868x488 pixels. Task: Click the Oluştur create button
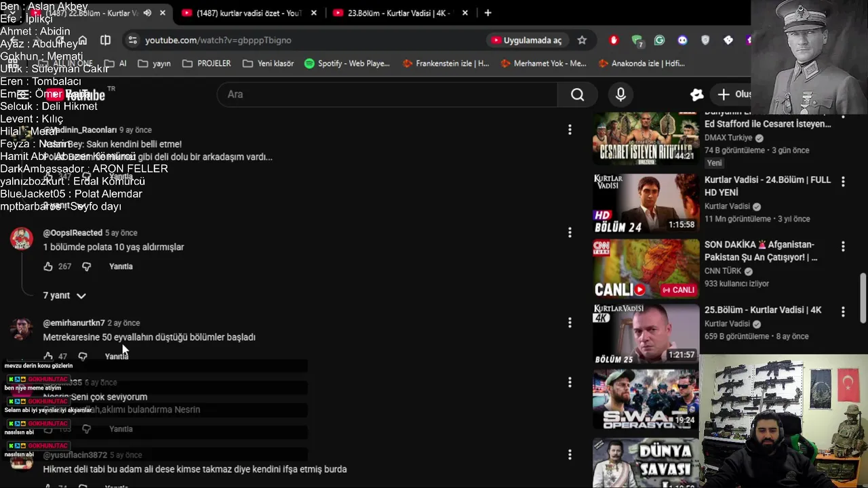coord(733,94)
